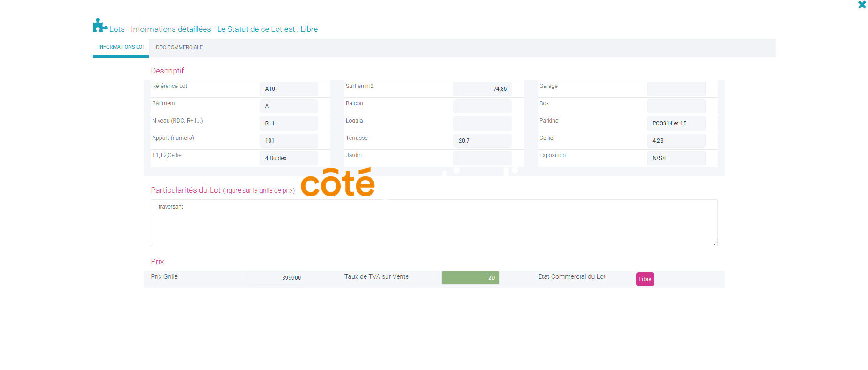This screenshot has width=868, height=370.
Task: Click the Surf en m2 field
Action: coord(482,89)
